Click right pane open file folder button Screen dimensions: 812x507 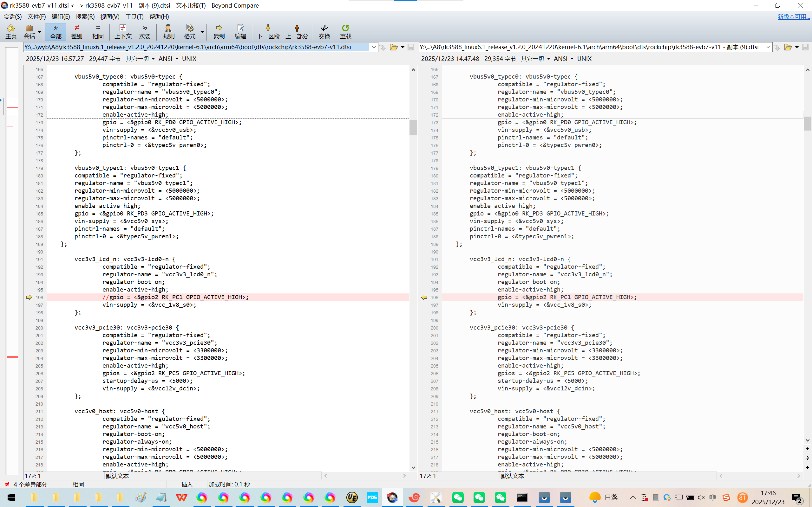coord(788,47)
